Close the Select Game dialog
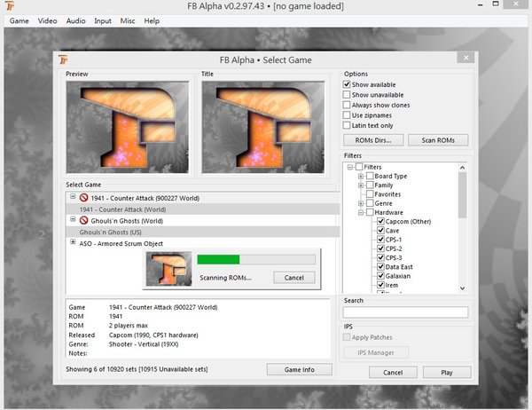This screenshot has width=532, height=410. pyautogui.click(x=462, y=59)
